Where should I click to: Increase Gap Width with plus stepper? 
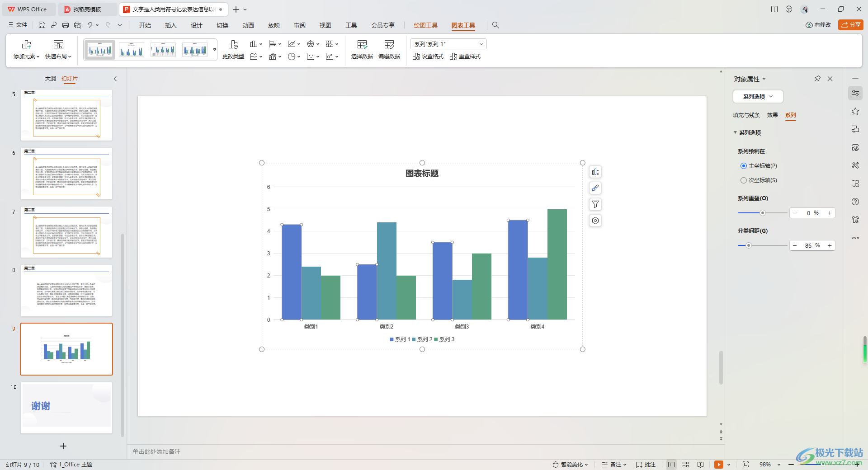pyautogui.click(x=830, y=245)
